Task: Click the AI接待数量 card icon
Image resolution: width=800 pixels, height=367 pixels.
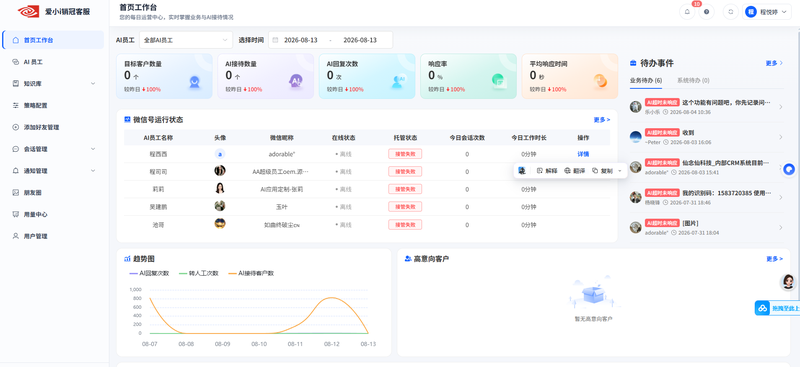Action: [295, 81]
